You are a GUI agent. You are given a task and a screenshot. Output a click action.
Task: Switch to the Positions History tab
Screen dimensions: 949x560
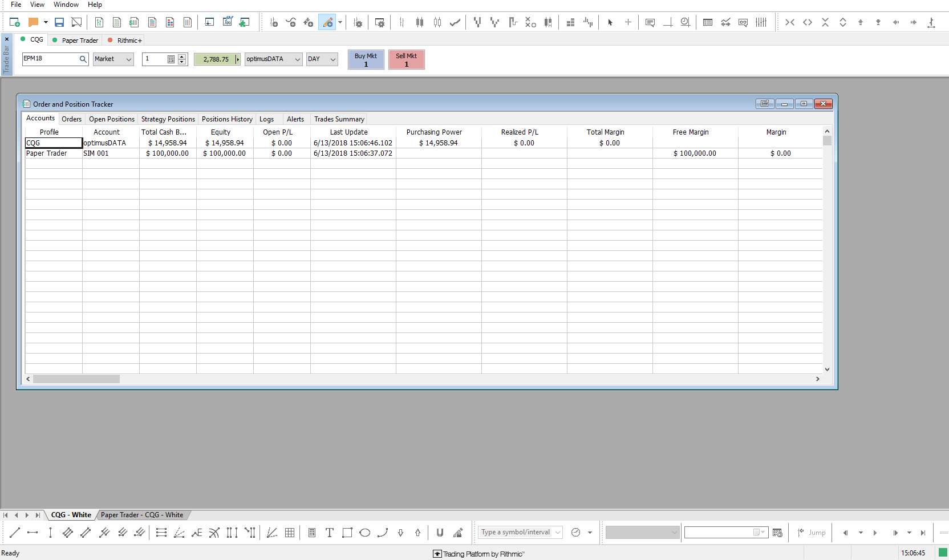(227, 119)
